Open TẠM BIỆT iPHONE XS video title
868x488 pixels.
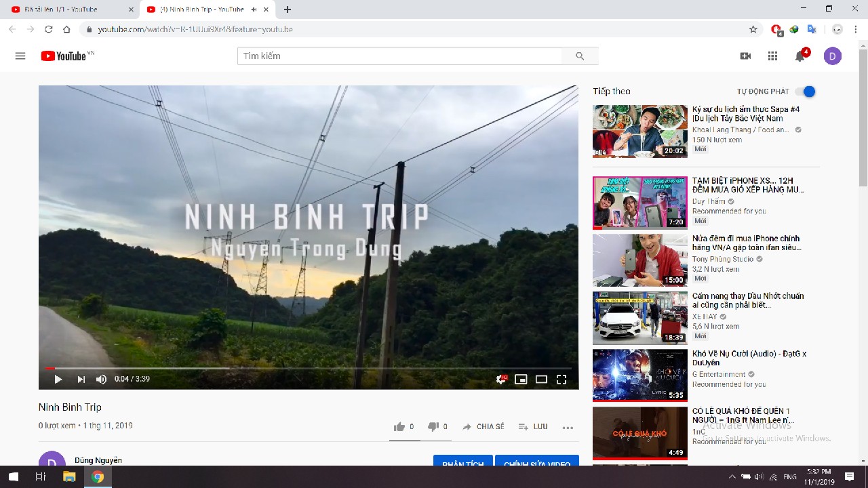pos(748,185)
